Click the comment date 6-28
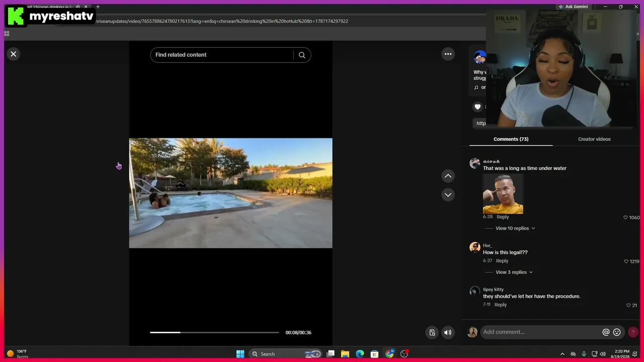 pyautogui.click(x=488, y=217)
